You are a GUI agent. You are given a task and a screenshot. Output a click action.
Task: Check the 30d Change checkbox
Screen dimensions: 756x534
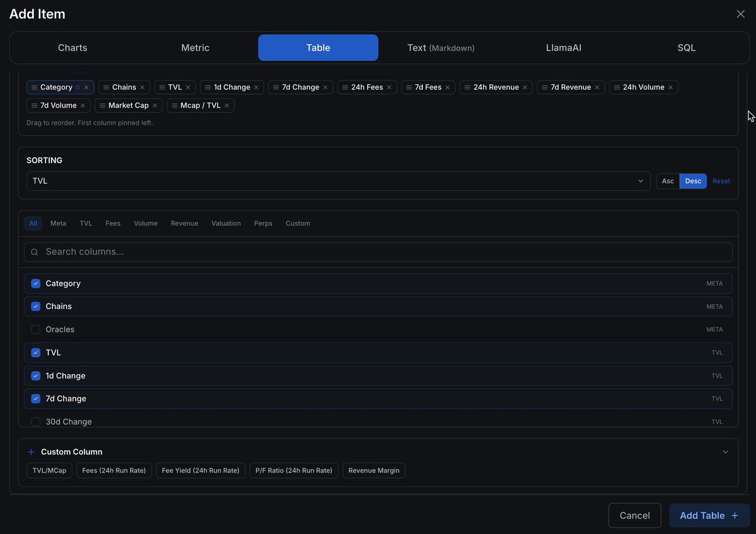click(x=36, y=422)
